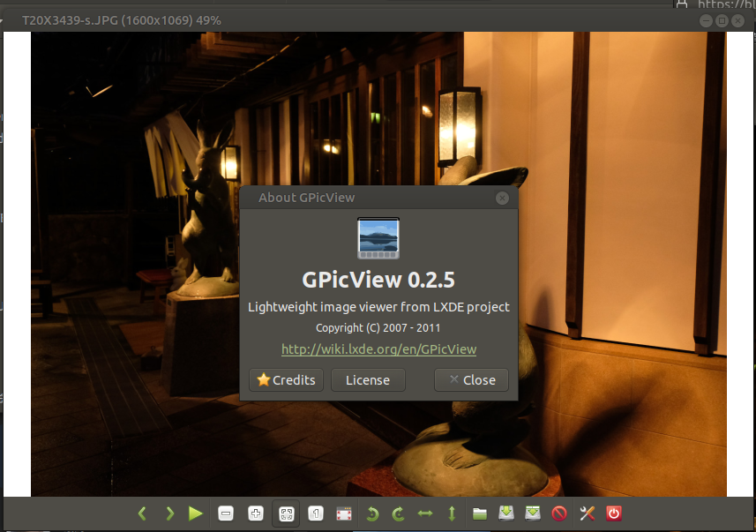
Task: Open GPicView preferences with the wrench icon
Action: (587, 513)
